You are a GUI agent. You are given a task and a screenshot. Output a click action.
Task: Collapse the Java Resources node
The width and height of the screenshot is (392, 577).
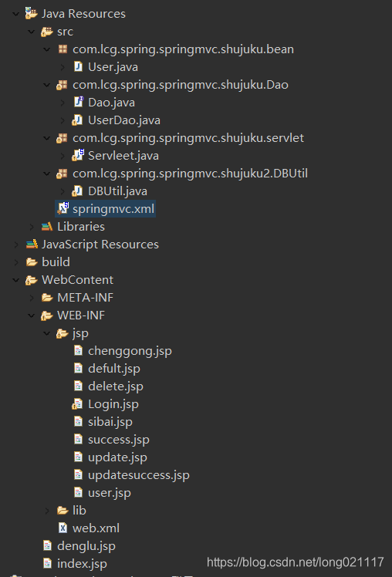pos(16,14)
